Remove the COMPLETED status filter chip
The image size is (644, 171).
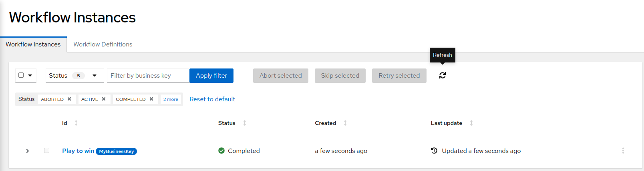[151, 99]
